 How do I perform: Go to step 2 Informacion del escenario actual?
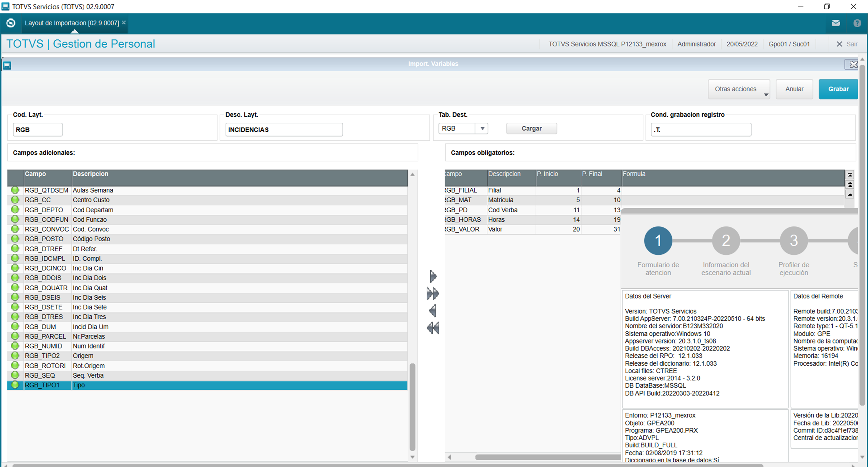726,240
